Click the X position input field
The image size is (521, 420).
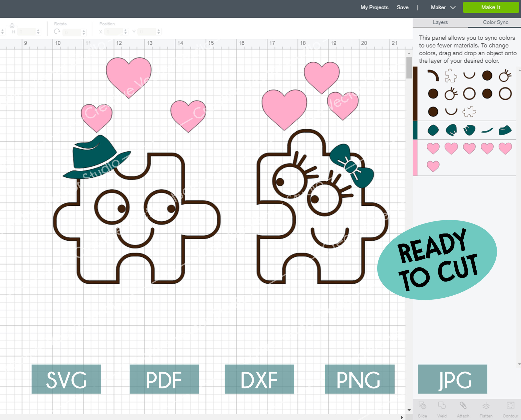pos(114,32)
